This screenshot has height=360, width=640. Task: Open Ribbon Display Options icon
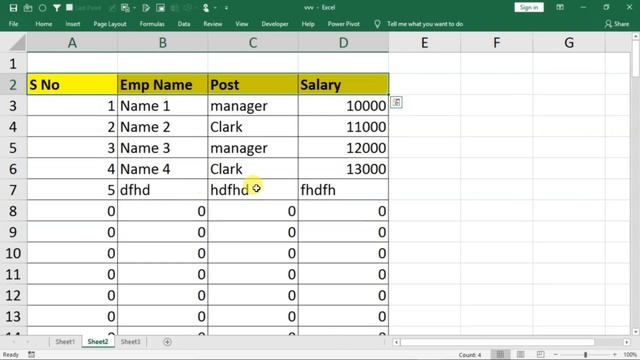(560, 7)
